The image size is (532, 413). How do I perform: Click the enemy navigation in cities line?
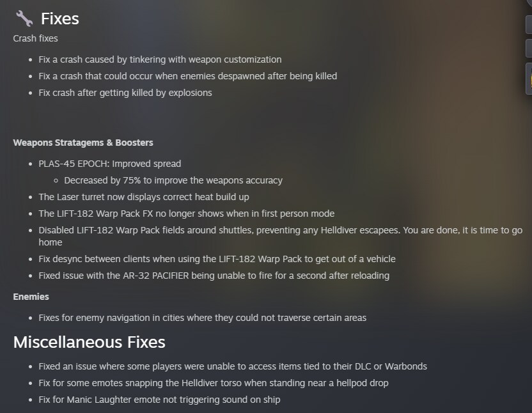click(202, 318)
